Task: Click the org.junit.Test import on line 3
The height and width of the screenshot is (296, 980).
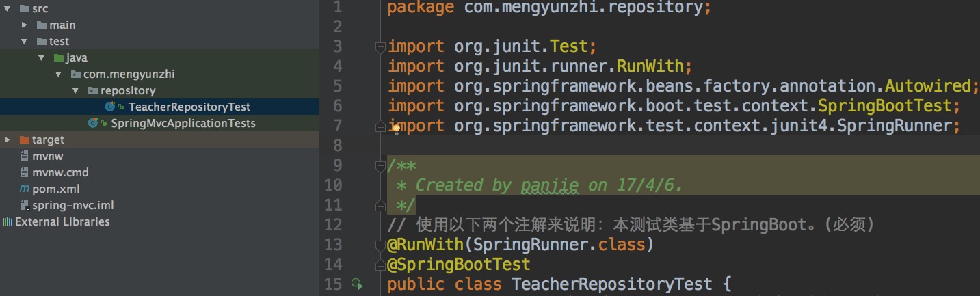Action: point(492,46)
